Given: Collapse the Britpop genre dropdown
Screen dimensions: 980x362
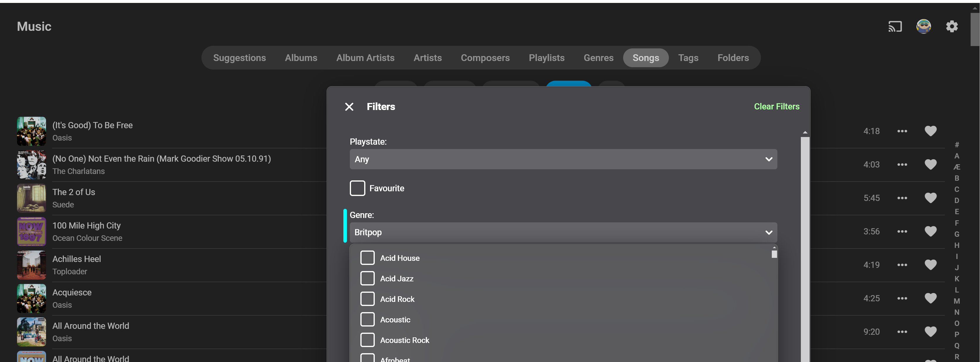Looking at the screenshot, I should coord(563,232).
